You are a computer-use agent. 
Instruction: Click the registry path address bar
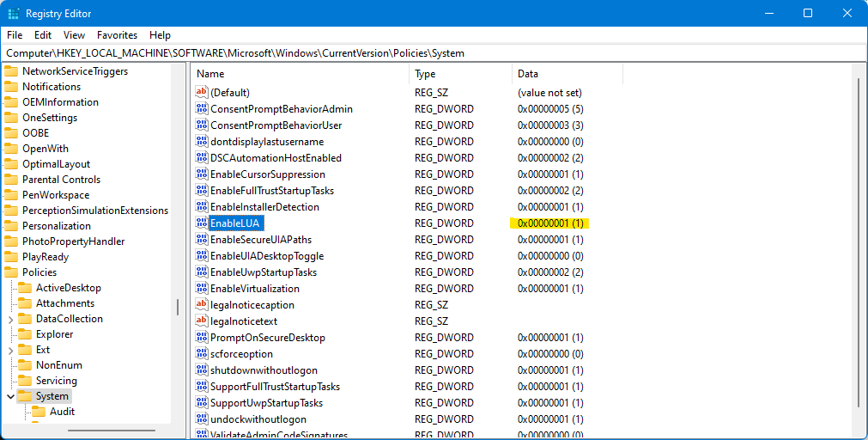pos(429,53)
